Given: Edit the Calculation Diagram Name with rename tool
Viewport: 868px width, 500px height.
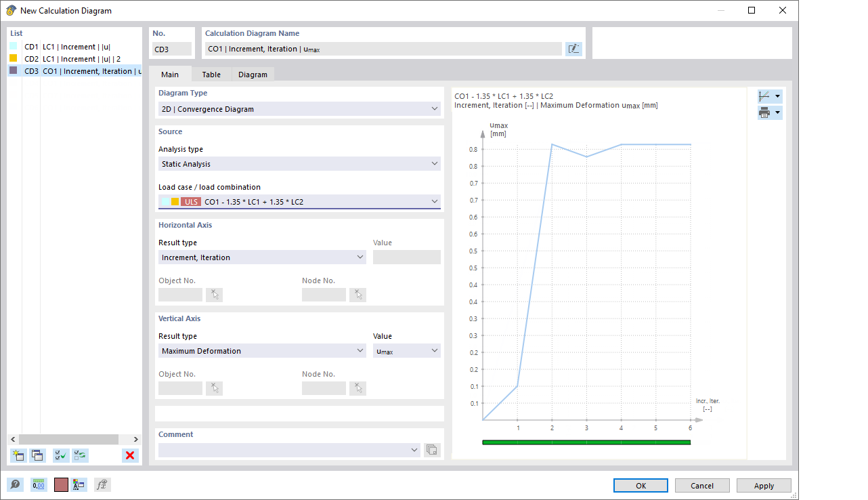Looking at the screenshot, I should 573,49.
